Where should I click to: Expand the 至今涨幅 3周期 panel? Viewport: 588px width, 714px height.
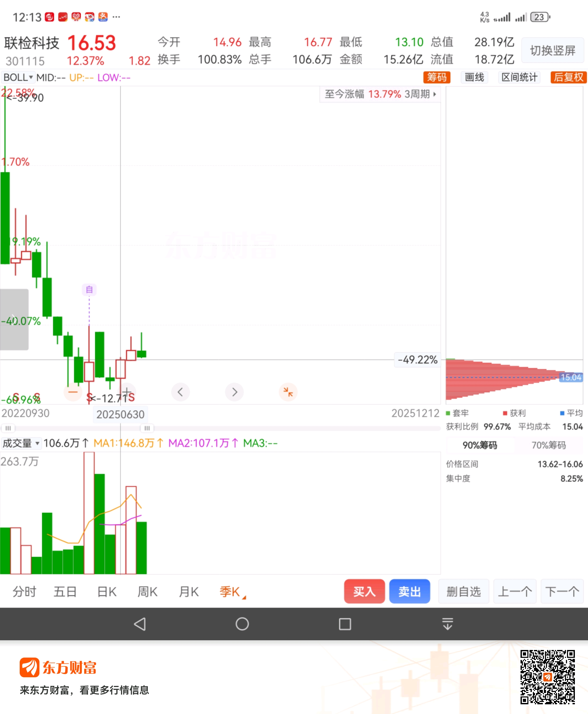[x=380, y=94]
